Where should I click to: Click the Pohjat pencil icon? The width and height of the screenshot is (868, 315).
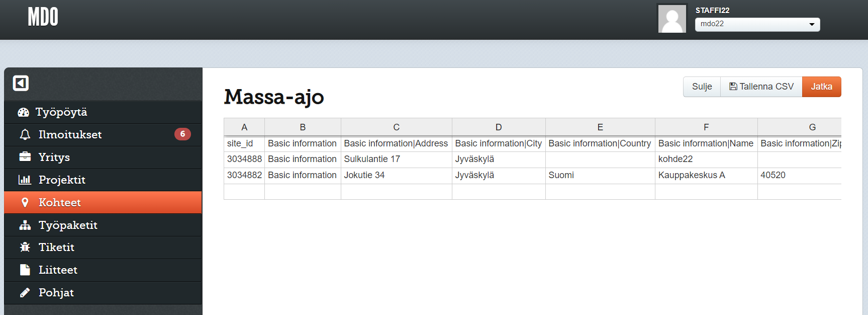25,292
